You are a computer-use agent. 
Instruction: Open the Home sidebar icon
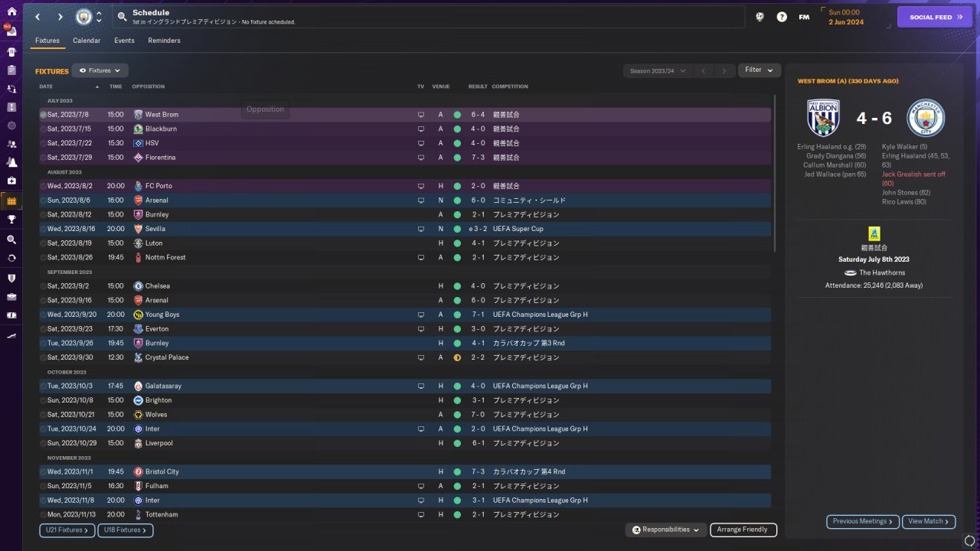[11, 13]
